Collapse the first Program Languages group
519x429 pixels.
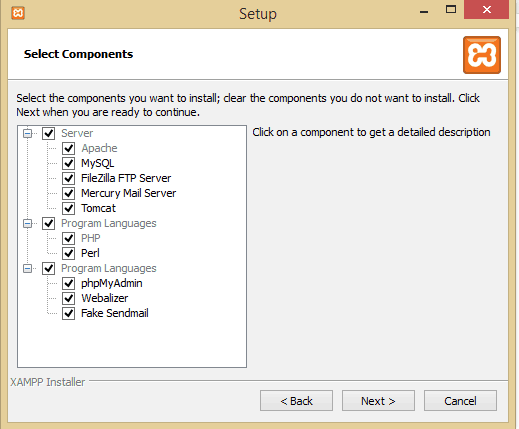[x=28, y=223]
